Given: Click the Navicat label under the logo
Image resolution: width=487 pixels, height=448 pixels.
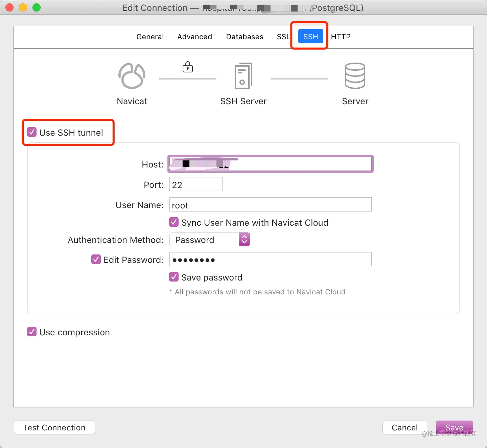Looking at the screenshot, I should pos(132,101).
